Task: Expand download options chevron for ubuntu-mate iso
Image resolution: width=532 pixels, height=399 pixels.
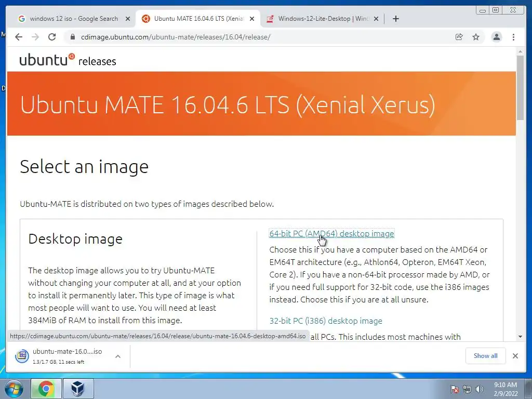Action: coord(118,356)
